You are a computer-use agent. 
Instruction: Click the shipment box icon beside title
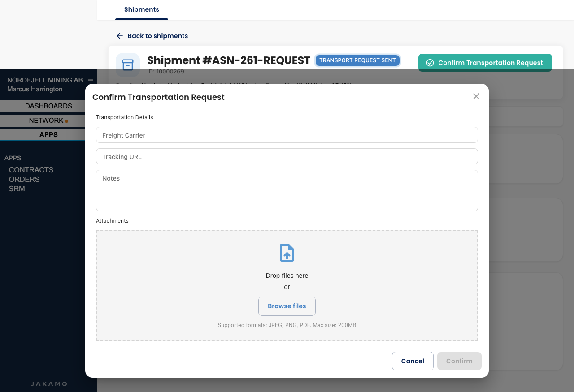click(x=128, y=65)
